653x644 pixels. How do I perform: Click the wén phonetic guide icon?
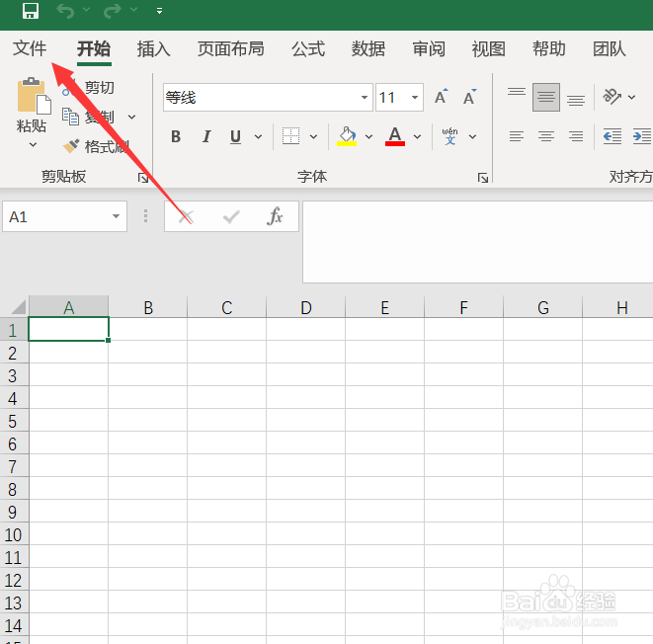[449, 136]
